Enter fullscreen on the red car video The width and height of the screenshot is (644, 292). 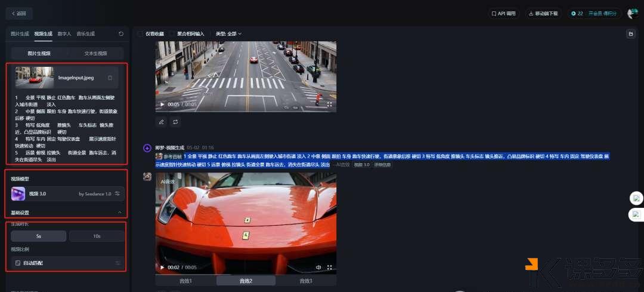[x=329, y=268]
